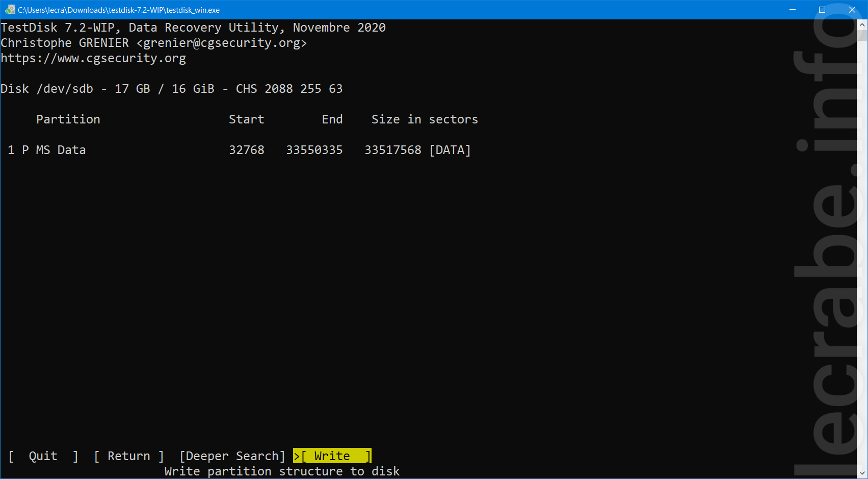The image size is (868, 479).
Task: Click the Size in sectors header
Action: coord(425,119)
